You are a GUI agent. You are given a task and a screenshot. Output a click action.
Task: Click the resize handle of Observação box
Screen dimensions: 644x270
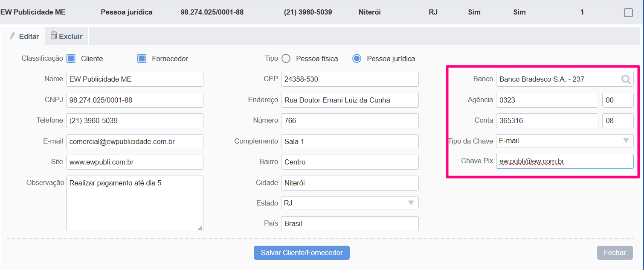(x=200, y=228)
